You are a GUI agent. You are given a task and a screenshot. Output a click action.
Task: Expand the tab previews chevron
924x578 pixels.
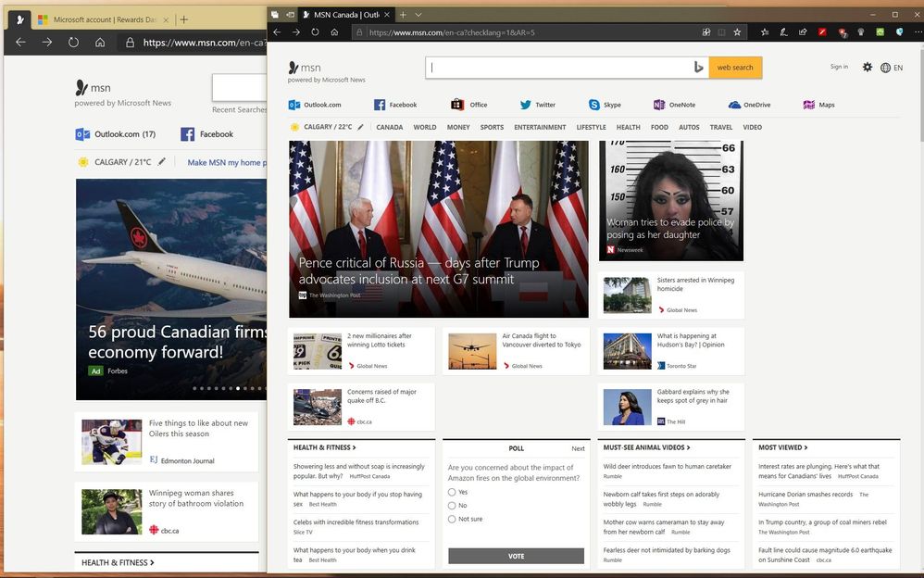tap(418, 15)
